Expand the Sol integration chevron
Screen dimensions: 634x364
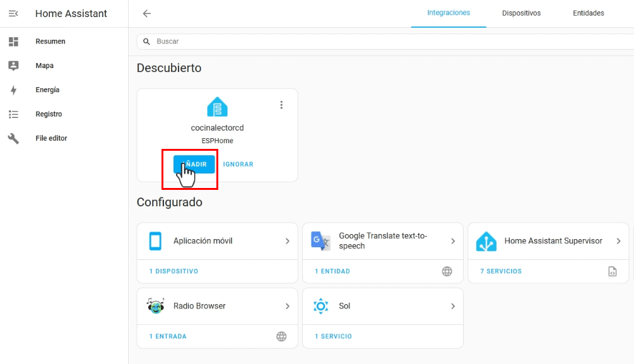453,306
